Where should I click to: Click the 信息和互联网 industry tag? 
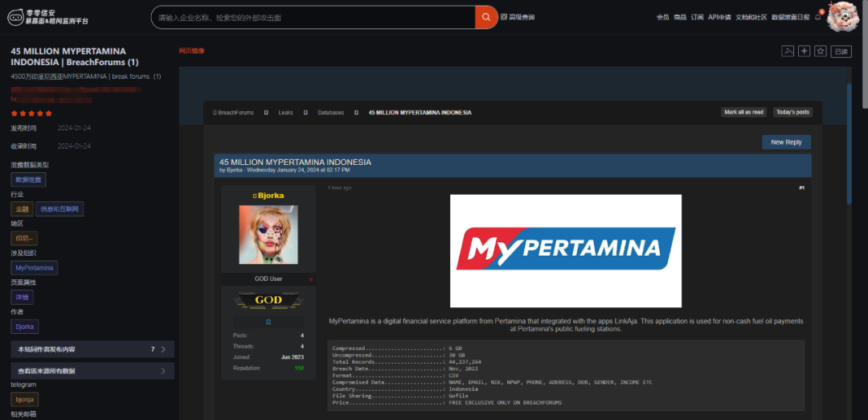(59, 209)
